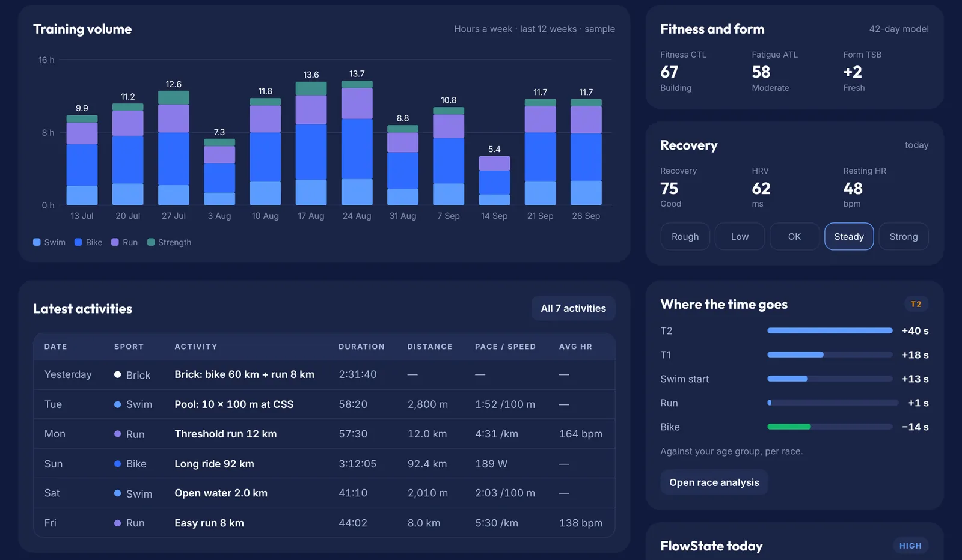Click the green Bike progress bar
Screen dimensions: 962x560
[x=789, y=427]
